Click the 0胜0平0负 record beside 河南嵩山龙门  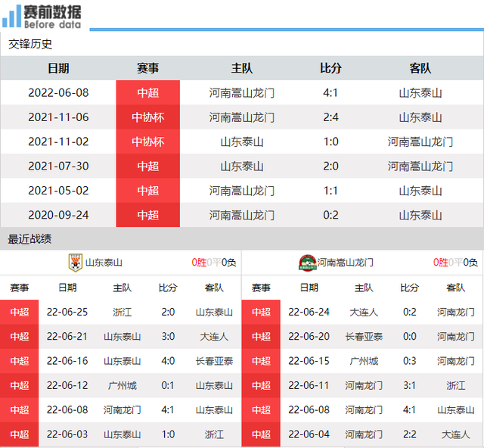(x=455, y=263)
